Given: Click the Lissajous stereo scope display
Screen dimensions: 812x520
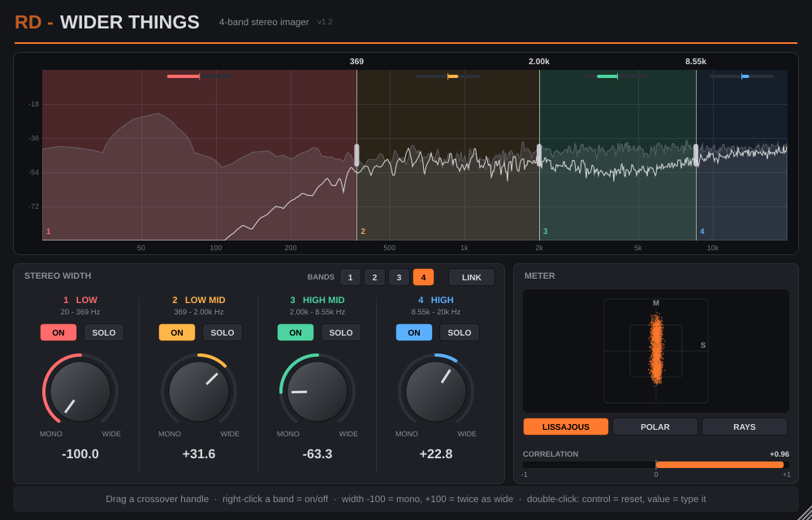Looking at the screenshot, I should click(x=656, y=351).
